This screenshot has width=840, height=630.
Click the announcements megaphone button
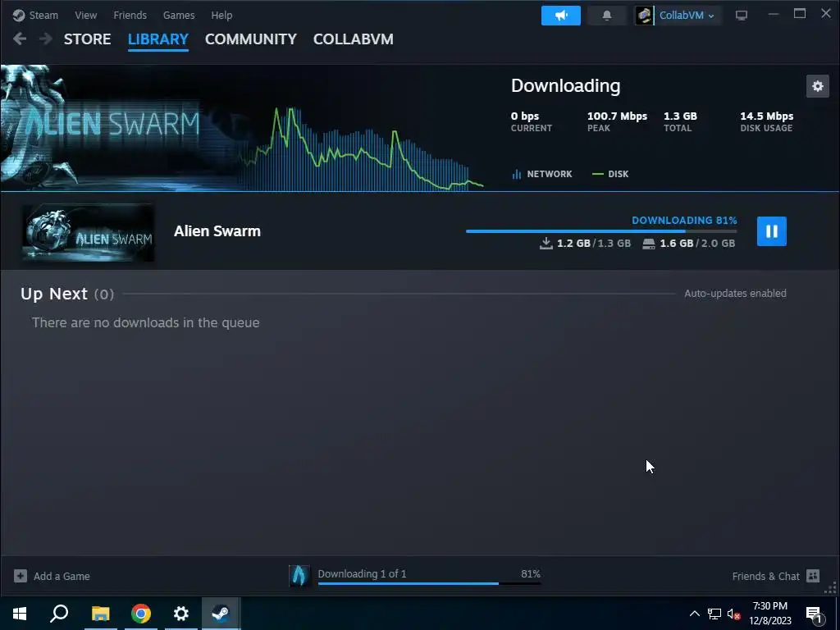(x=561, y=16)
